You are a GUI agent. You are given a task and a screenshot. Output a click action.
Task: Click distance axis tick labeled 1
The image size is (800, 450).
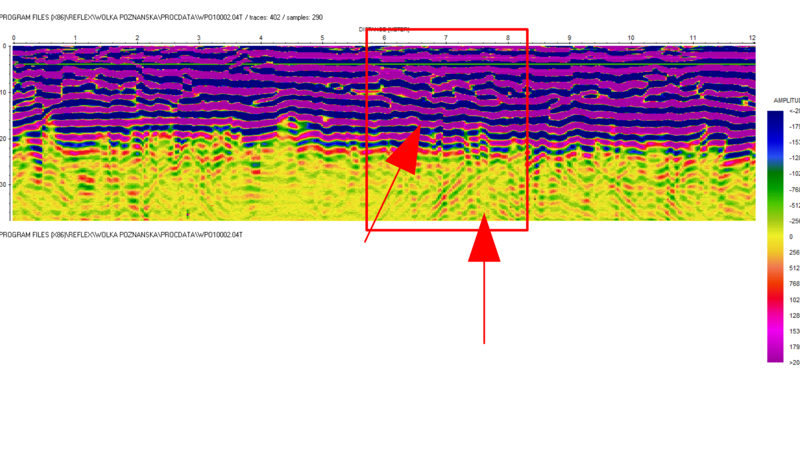point(74,39)
